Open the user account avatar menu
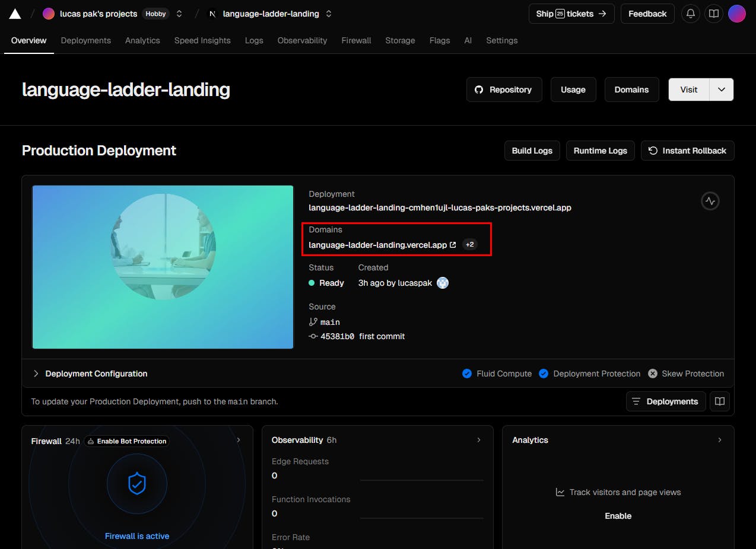 tap(736, 14)
